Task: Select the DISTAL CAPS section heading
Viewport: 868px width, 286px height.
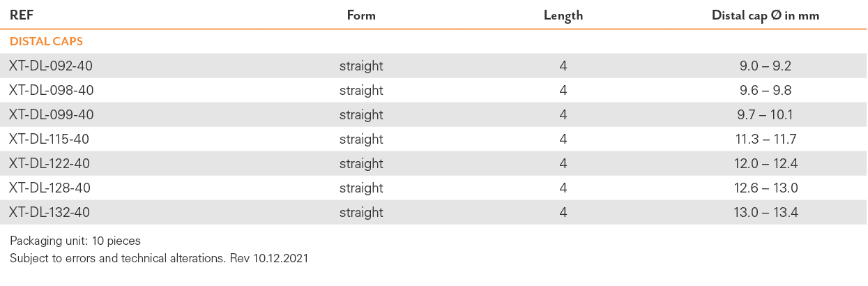Action: 46,41
